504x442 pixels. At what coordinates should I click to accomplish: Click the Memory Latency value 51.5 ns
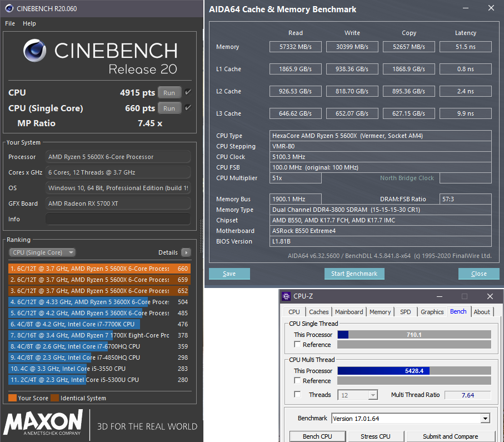point(466,47)
